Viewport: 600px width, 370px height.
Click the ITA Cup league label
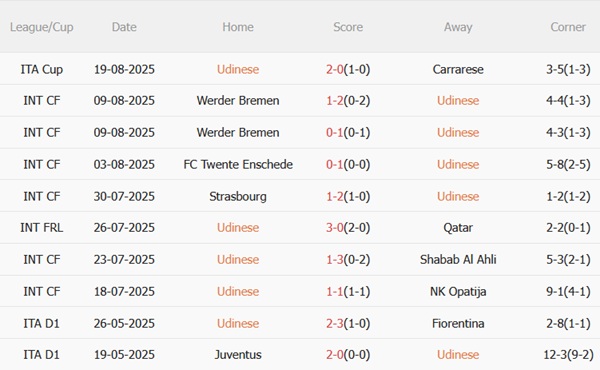[41, 69]
